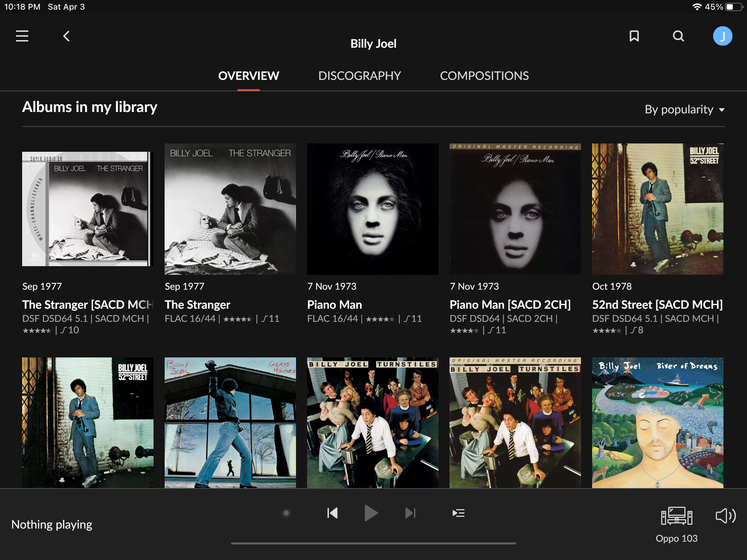Switch to the Overview tab
The height and width of the screenshot is (560, 747).
point(249,76)
